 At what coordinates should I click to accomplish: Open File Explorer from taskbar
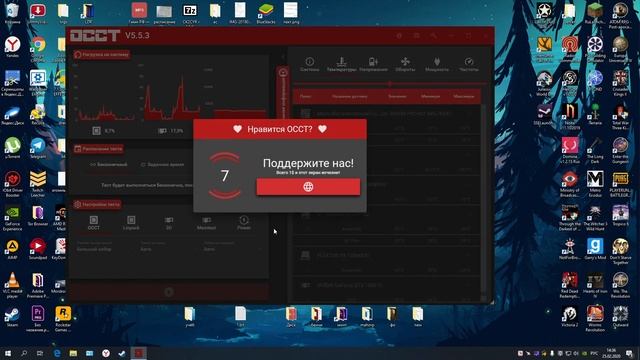(73, 353)
